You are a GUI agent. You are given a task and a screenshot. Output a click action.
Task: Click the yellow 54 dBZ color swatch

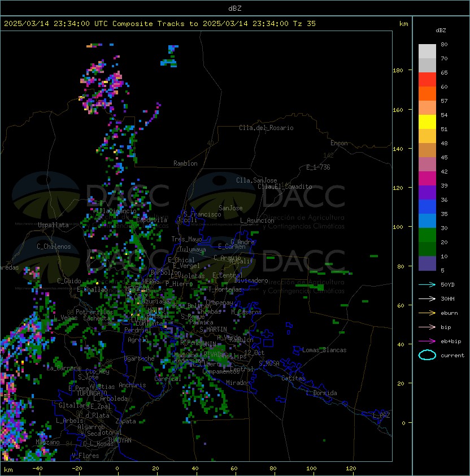tap(427, 122)
